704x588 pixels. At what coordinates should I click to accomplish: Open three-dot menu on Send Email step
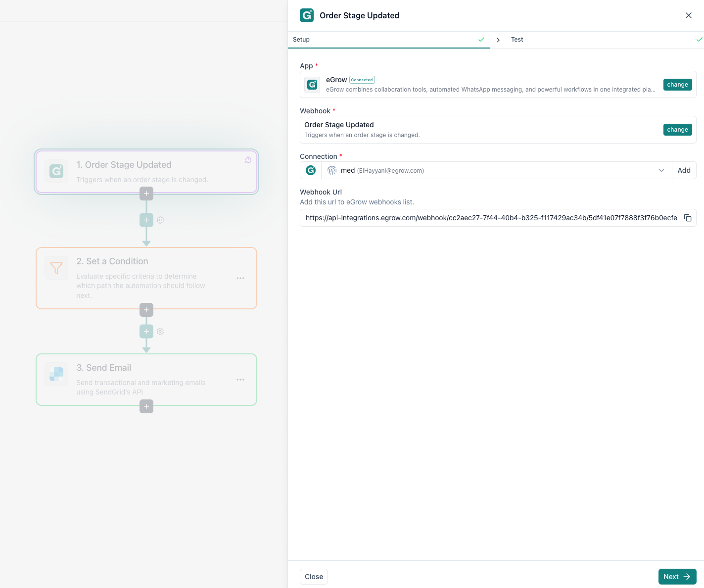(x=240, y=380)
